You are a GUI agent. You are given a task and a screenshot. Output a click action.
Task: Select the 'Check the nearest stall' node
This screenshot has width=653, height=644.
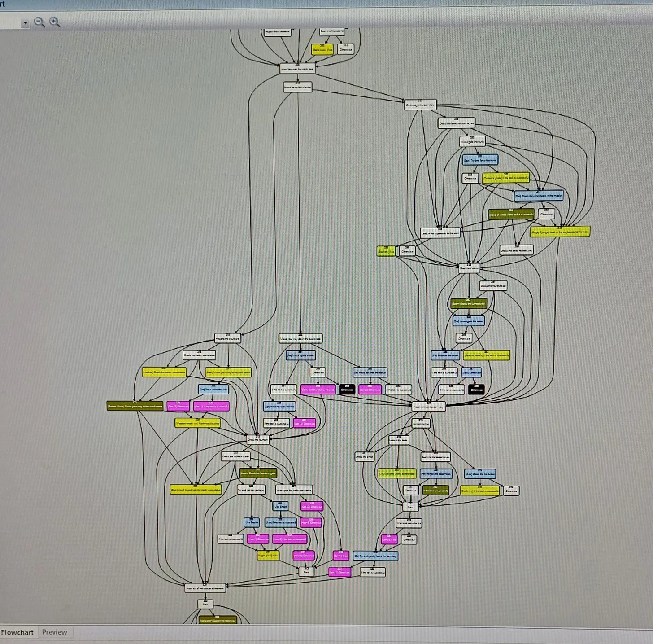493,285
